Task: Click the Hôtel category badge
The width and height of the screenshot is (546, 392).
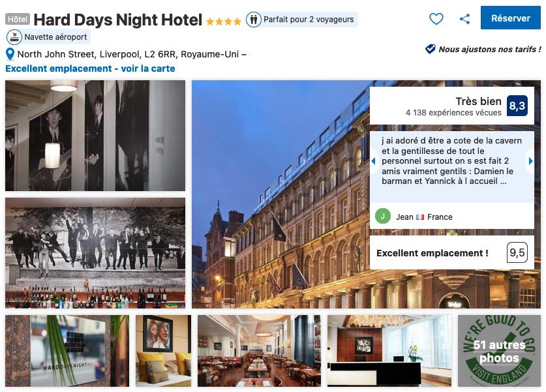Action: (x=18, y=19)
